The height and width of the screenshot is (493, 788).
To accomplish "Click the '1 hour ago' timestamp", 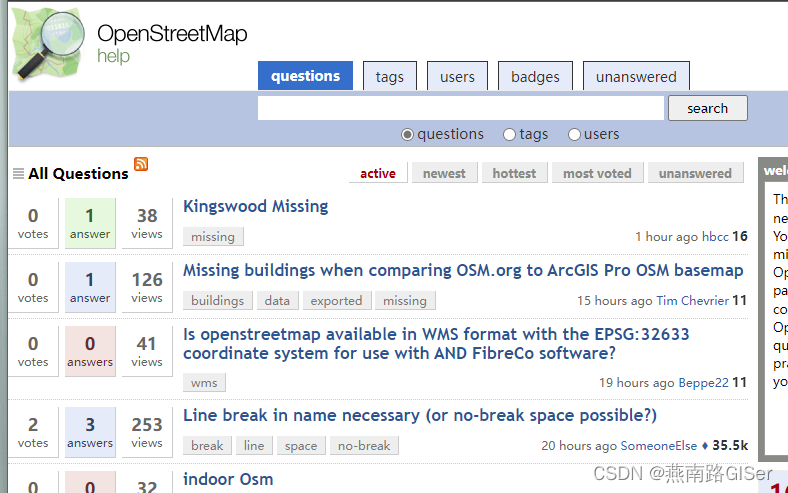I will tap(666, 237).
